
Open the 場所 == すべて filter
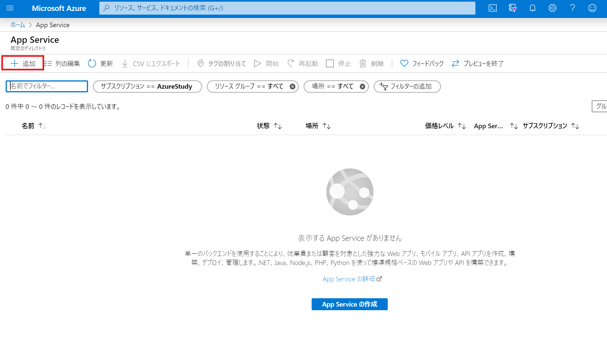[333, 86]
